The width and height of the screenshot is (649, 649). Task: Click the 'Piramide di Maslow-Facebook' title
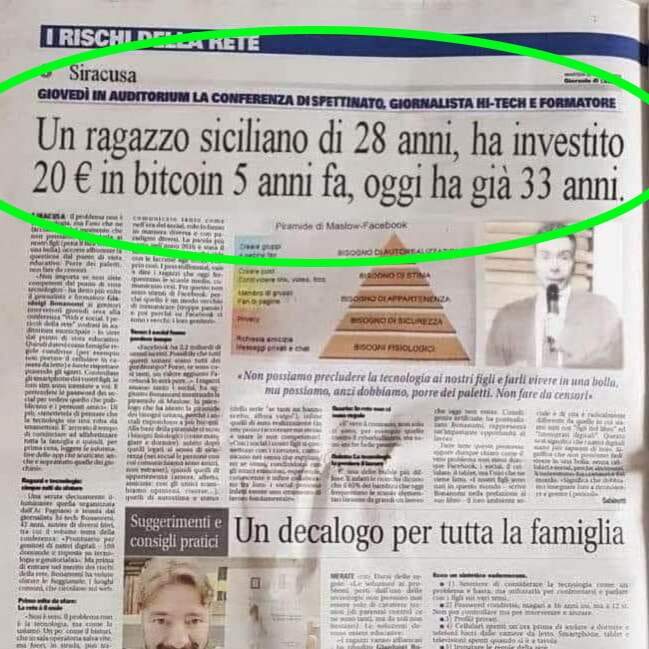click(342, 226)
